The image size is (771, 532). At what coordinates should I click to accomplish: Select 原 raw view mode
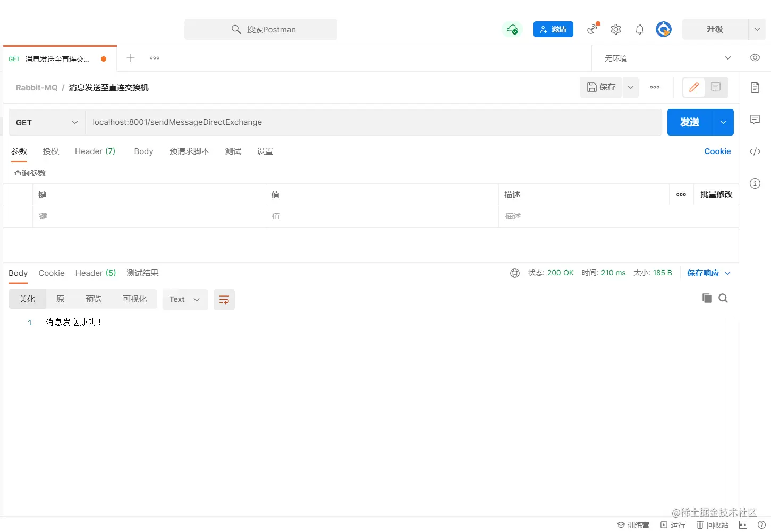60,299
